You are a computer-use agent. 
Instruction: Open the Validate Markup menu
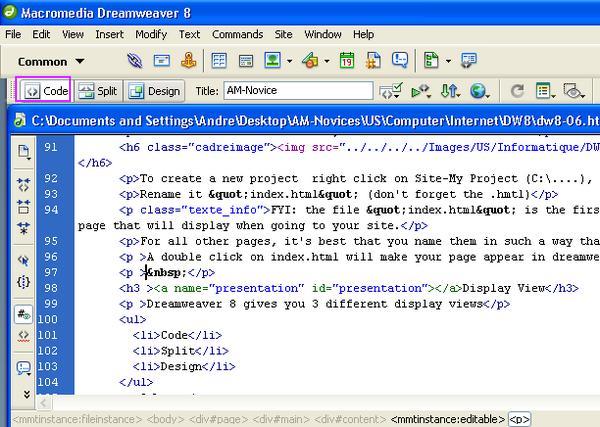421,91
